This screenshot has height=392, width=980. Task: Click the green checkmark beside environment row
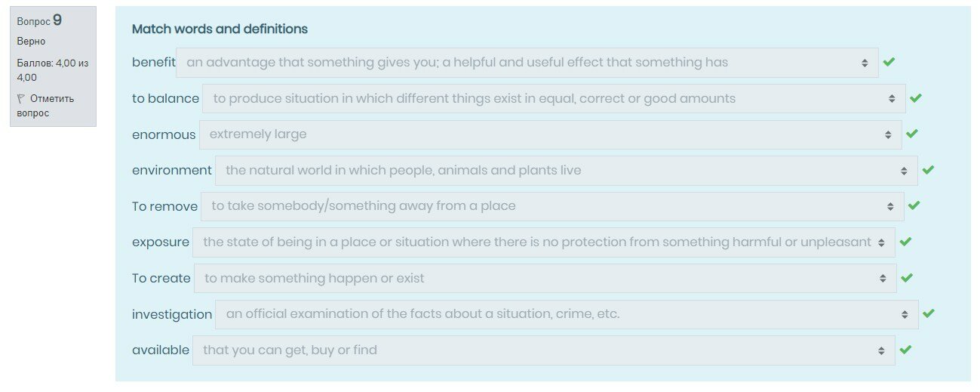[x=928, y=170]
